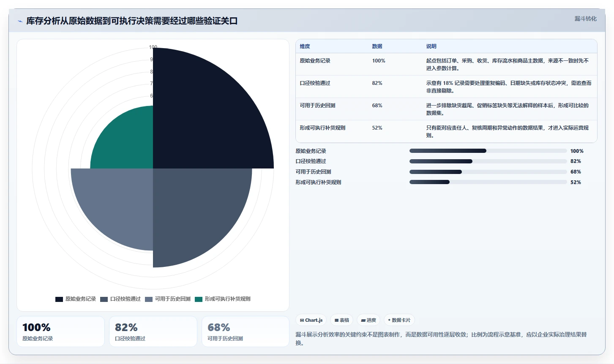
Task: Click the 100 axis label on the chart
Action: click(x=153, y=47)
